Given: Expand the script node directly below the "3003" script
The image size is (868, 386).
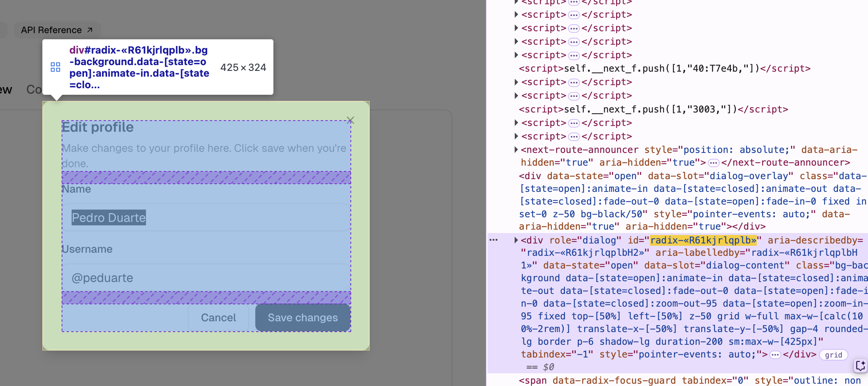Looking at the screenshot, I should tap(516, 123).
